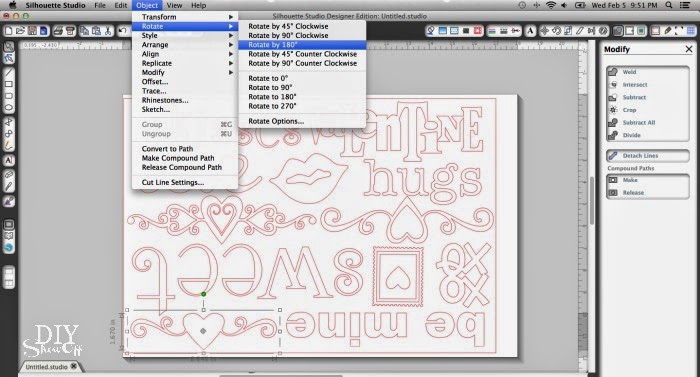Open Rotate Options...
Viewport: 700px width, 377px height.
[x=302, y=121]
